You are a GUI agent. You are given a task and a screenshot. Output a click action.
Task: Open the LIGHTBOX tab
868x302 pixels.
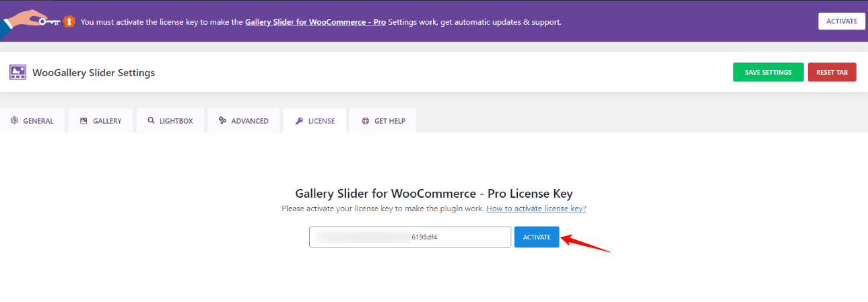[x=176, y=121]
